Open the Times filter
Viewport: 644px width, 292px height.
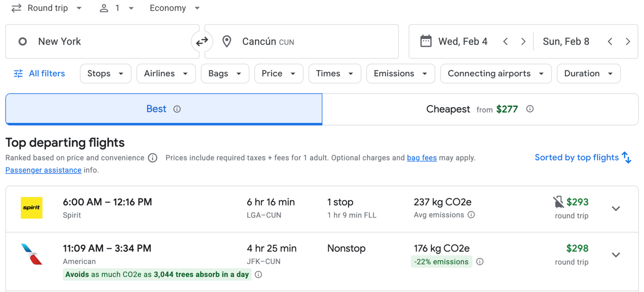(x=335, y=74)
